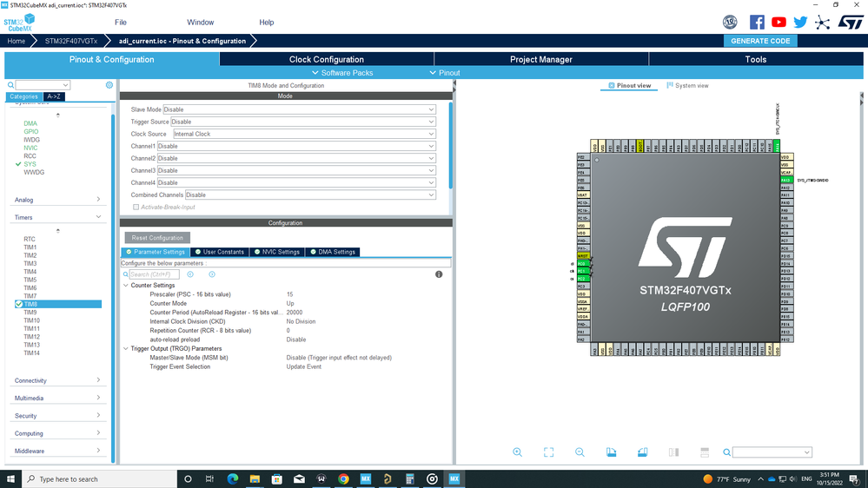Switch to Clock Configuration tab

(327, 59)
